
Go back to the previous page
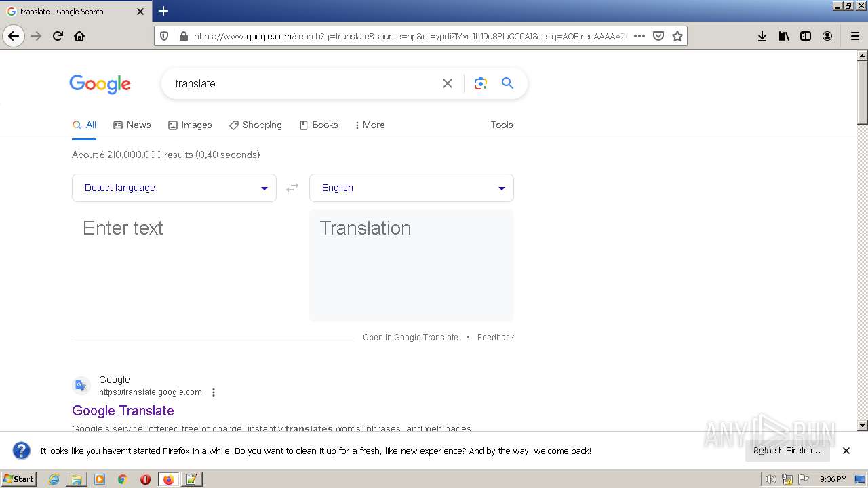pyautogui.click(x=14, y=36)
